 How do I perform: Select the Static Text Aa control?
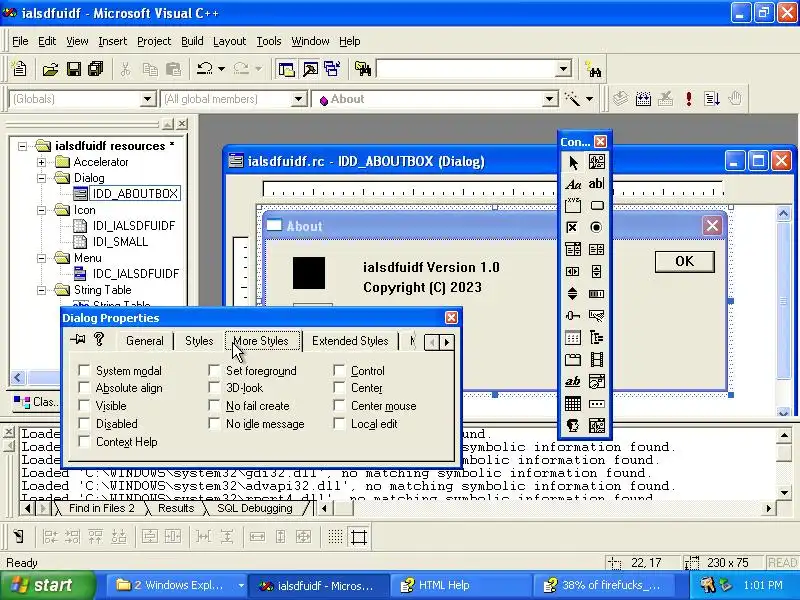573,184
